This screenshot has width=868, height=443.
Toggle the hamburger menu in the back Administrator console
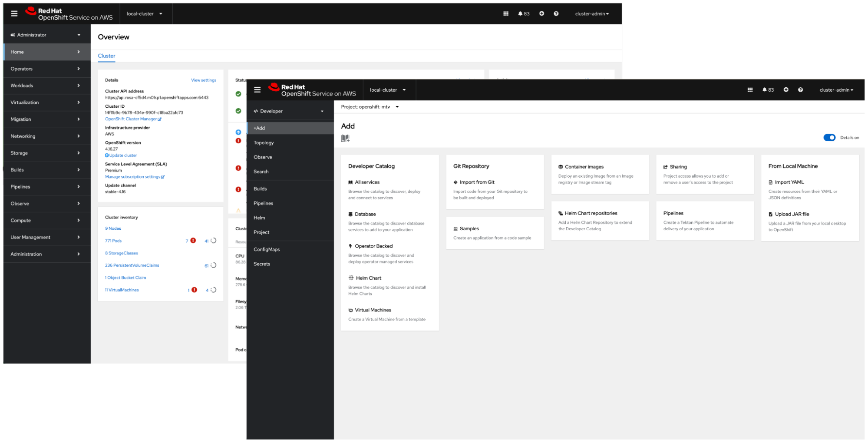(x=14, y=14)
